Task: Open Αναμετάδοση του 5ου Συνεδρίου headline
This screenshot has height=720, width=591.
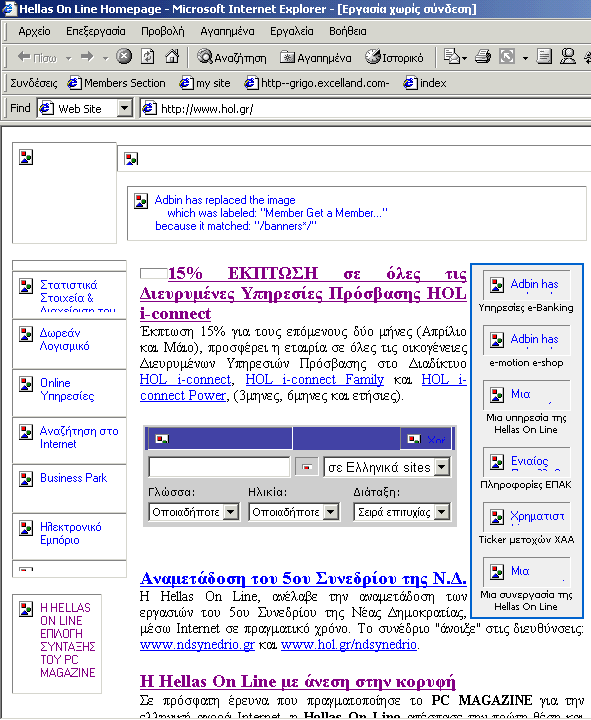Action: coord(303,579)
